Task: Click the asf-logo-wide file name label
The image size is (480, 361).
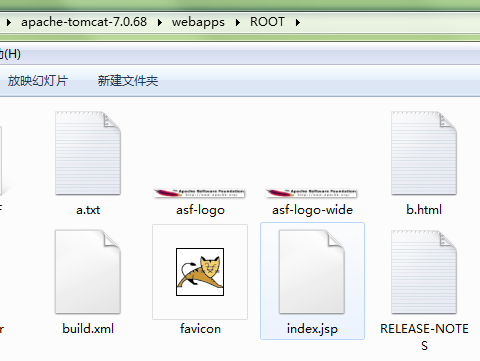Action: point(312,210)
